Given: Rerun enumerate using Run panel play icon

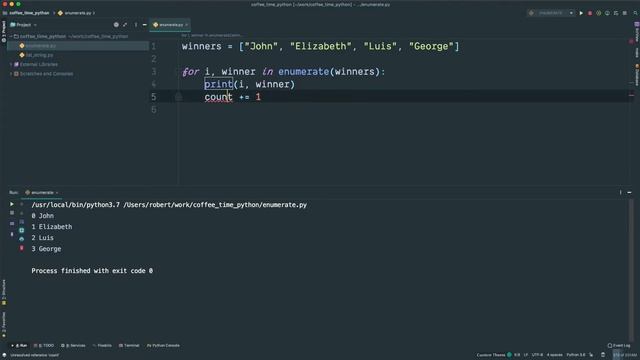Looking at the screenshot, I should pos(12,204).
